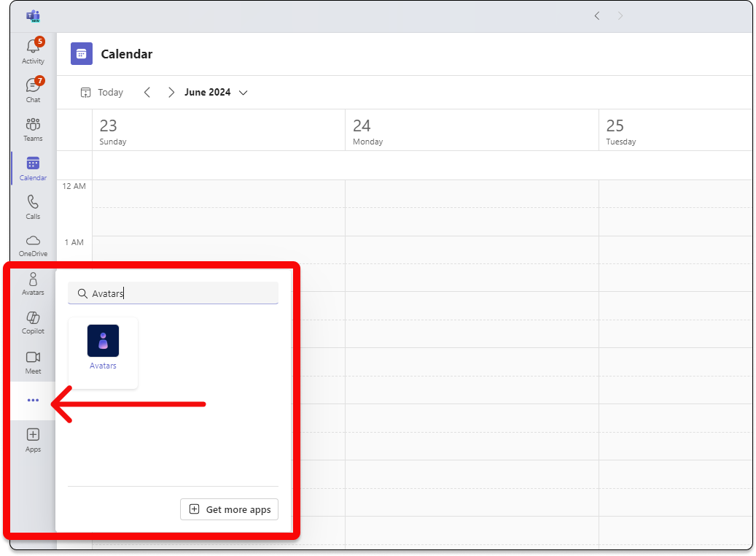Image resolution: width=756 pixels, height=556 pixels.
Task: Open the Chat section
Action: coord(33,88)
